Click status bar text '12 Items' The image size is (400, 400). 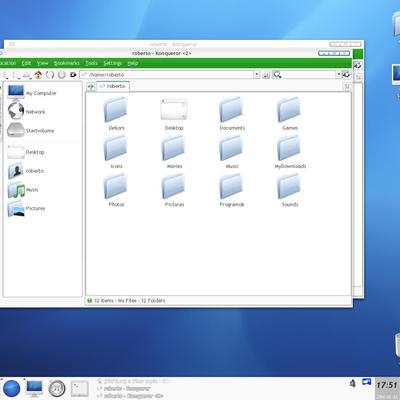(104, 301)
